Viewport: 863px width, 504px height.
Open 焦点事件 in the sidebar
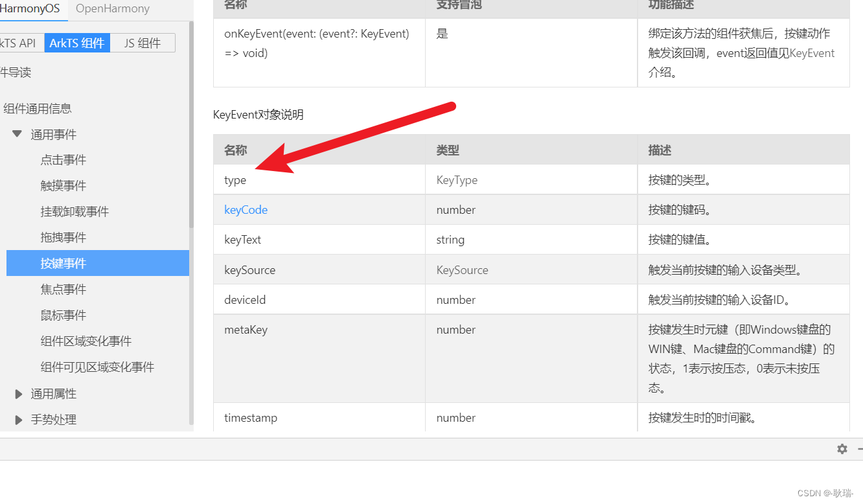tap(63, 290)
